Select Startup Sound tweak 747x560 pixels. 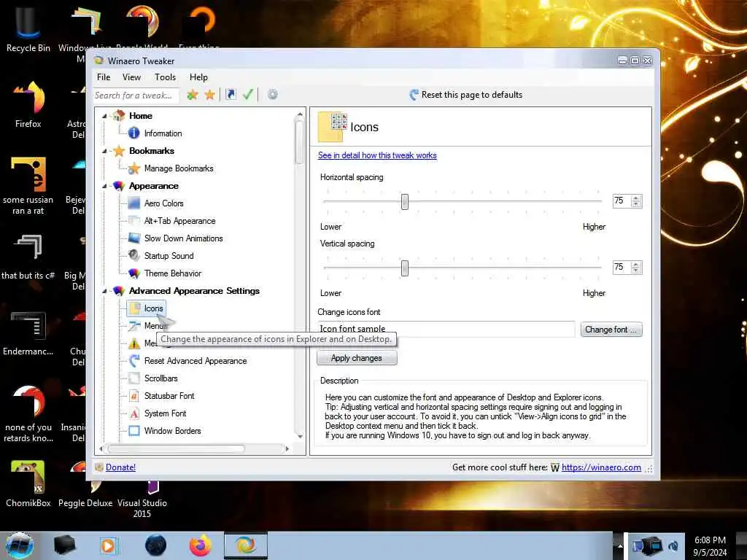pos(169,256)
